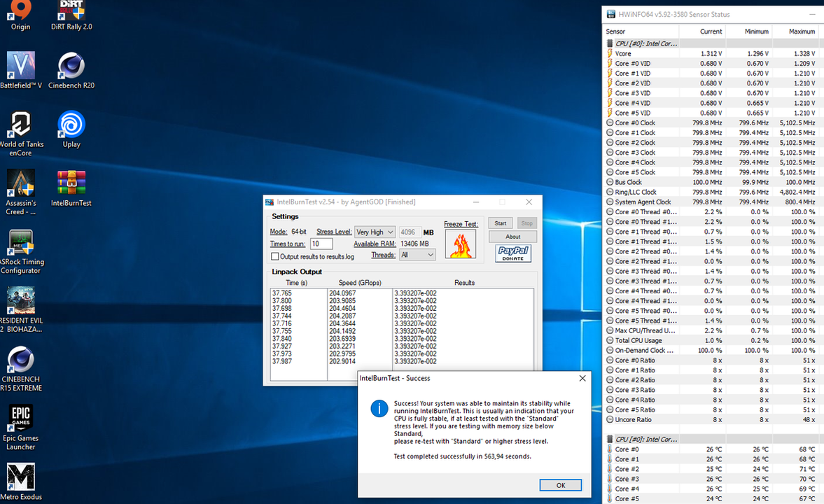Select the Ring/LLC Clock sensor row
The image size is (824, 504).
click(x=713, y=192)
